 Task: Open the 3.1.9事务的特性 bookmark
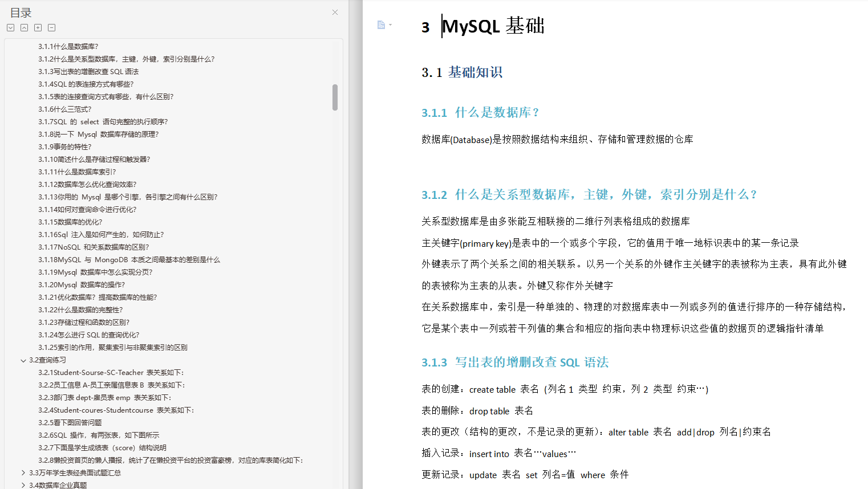pyautogui.click(x=64, y=146)
